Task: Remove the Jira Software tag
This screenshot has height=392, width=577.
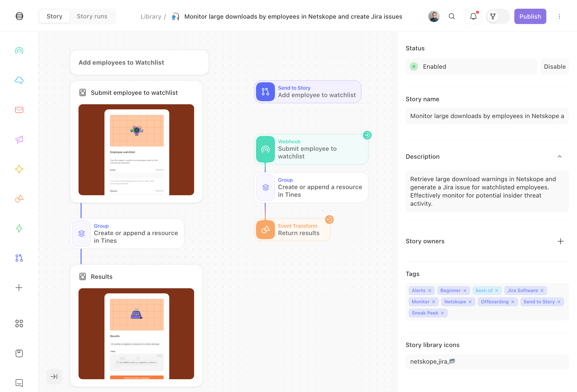Action: tap(542, 291)
